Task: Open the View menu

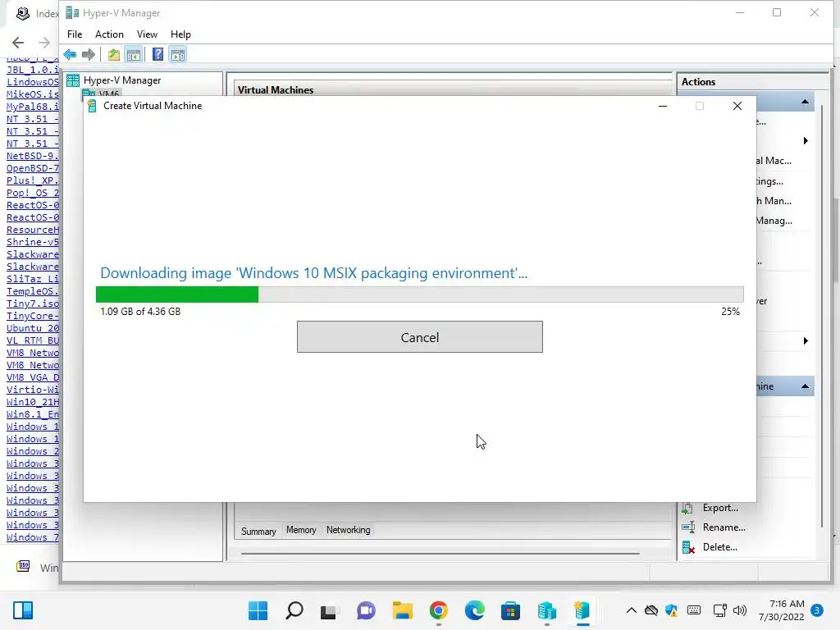Action: pos(147,34)
